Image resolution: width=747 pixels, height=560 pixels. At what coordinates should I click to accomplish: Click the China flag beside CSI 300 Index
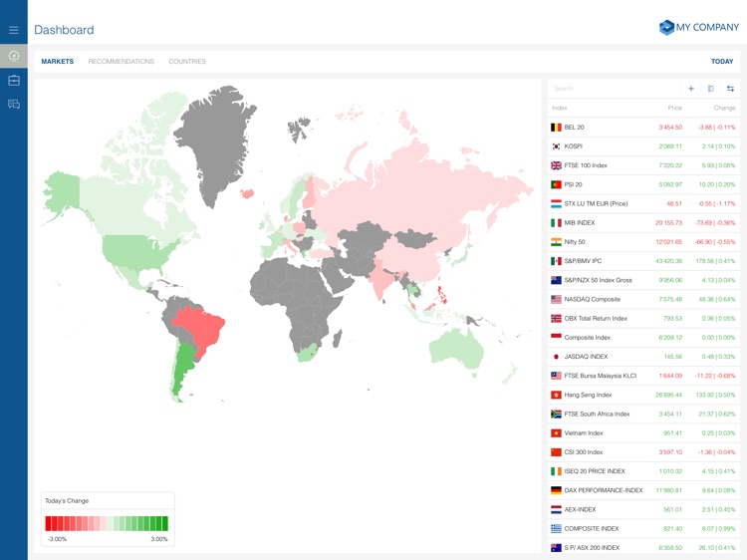(556, 451)
